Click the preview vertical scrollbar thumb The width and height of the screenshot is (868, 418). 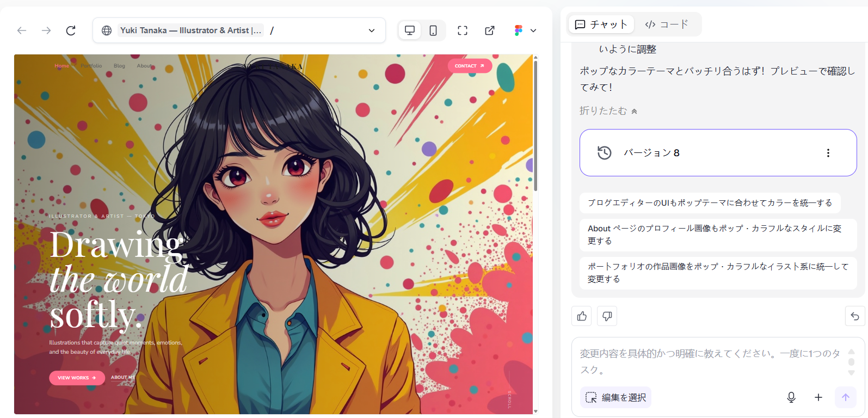point(535,125)
